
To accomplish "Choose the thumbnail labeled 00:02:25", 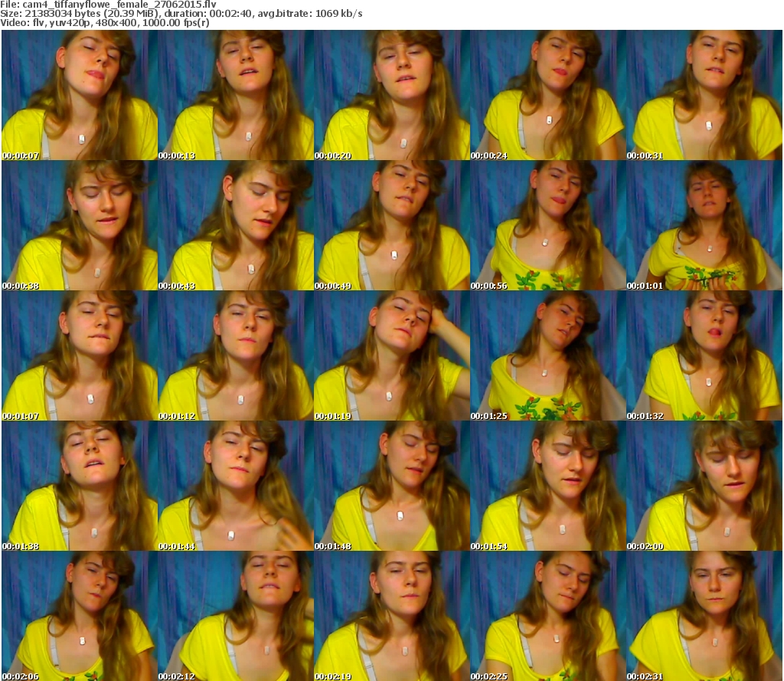I will click(x=548, y=616).
